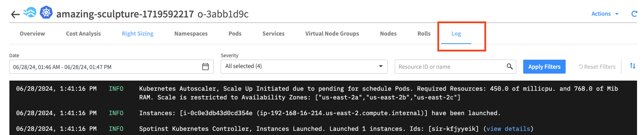Toggle log sort order arrows

tap(633, 66)
